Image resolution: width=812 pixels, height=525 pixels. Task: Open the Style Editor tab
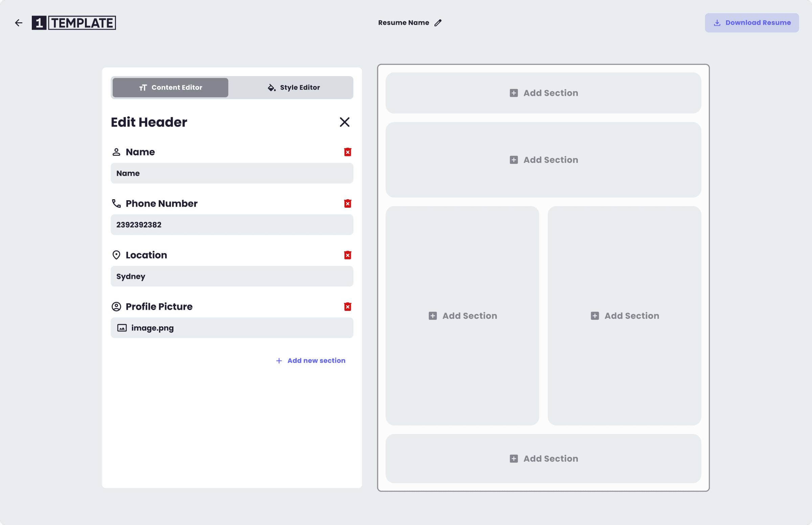pos(294,88)
